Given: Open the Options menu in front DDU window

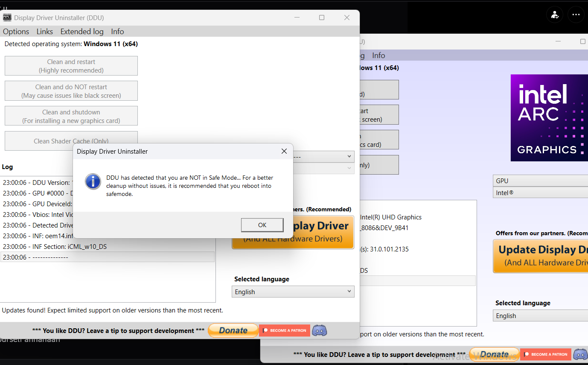Looking at the screenshot, I should pos(16,32).
